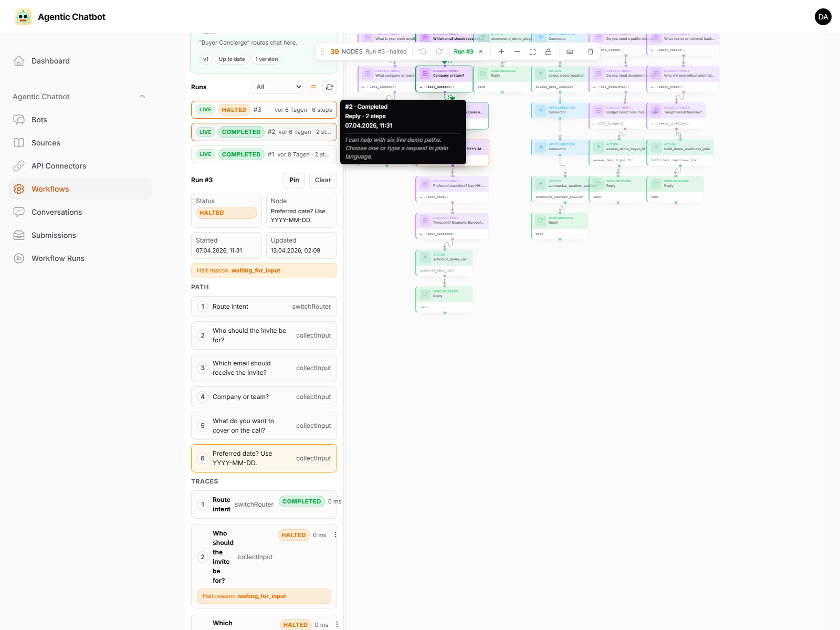Select Conversations in the sidebar
840x630 pixels.
[x=57, y=212]
